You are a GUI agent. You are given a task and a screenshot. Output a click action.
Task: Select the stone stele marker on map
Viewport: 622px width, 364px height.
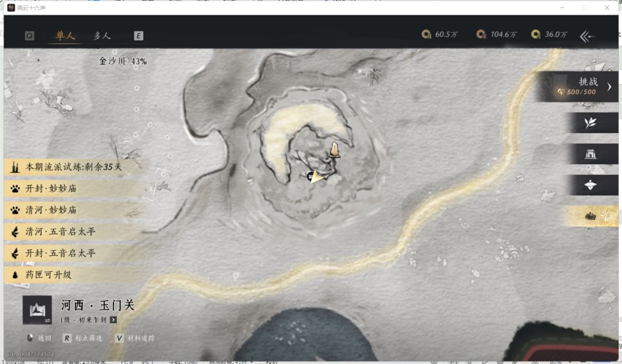click(335, 150)
